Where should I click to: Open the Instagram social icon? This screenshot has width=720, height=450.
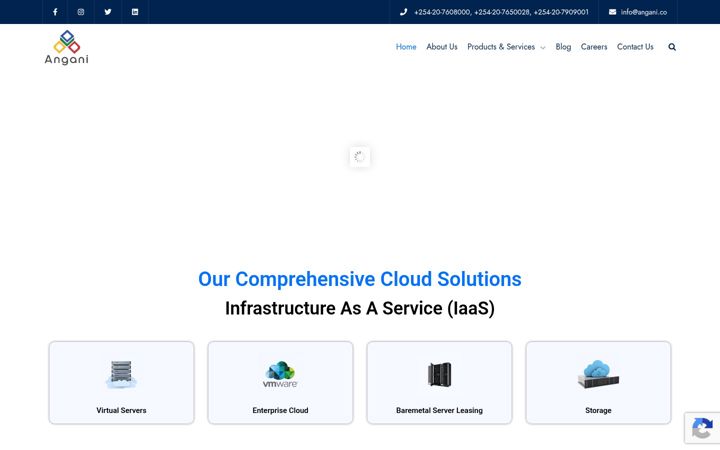click(81, 12)
